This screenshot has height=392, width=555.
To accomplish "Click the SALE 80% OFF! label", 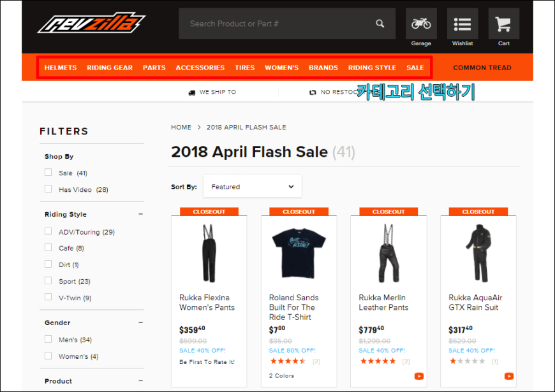I will pos(292,351).
